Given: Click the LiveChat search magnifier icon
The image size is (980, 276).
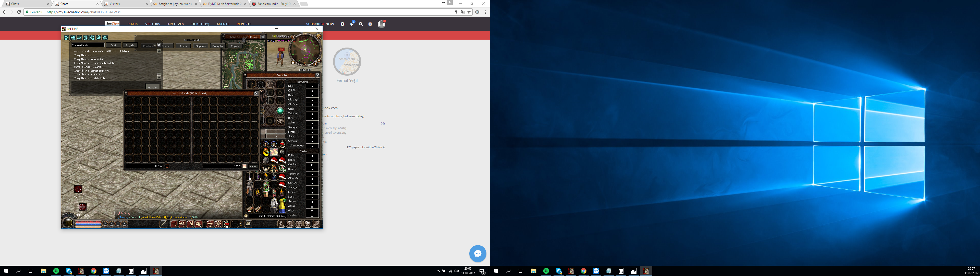Looking at the screenshot, I should tap(361, 24).
